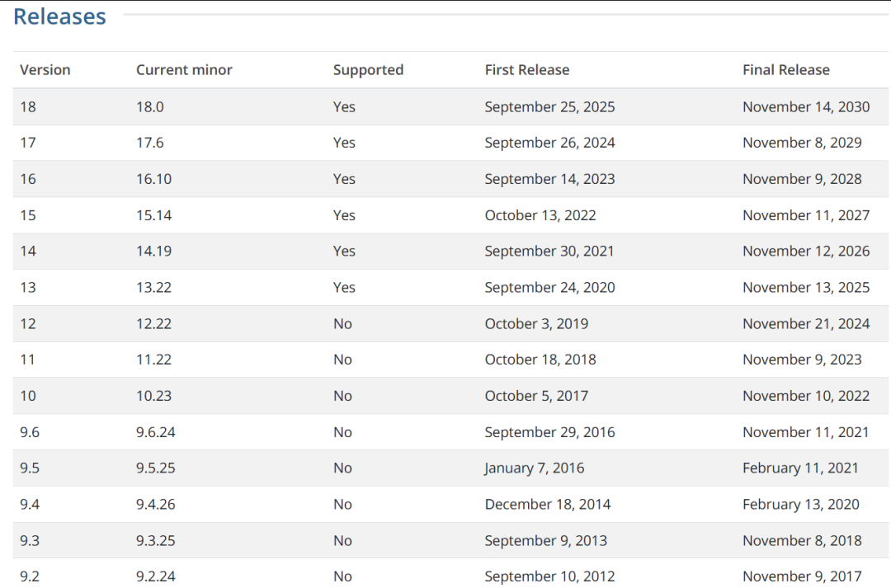
Task: Click the Version column header
Action: click(45, 70)
